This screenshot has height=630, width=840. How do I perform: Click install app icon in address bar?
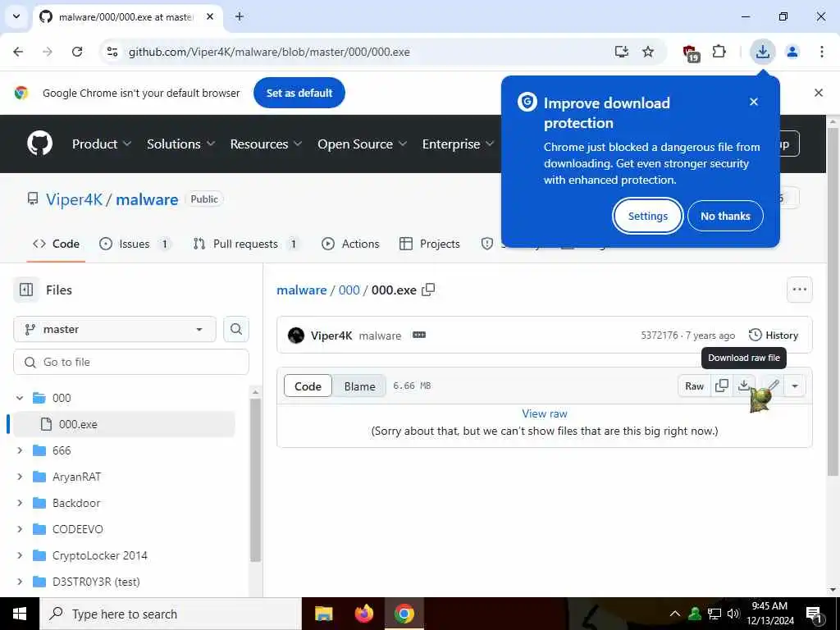pyautogui.click(x=622, y=52)
